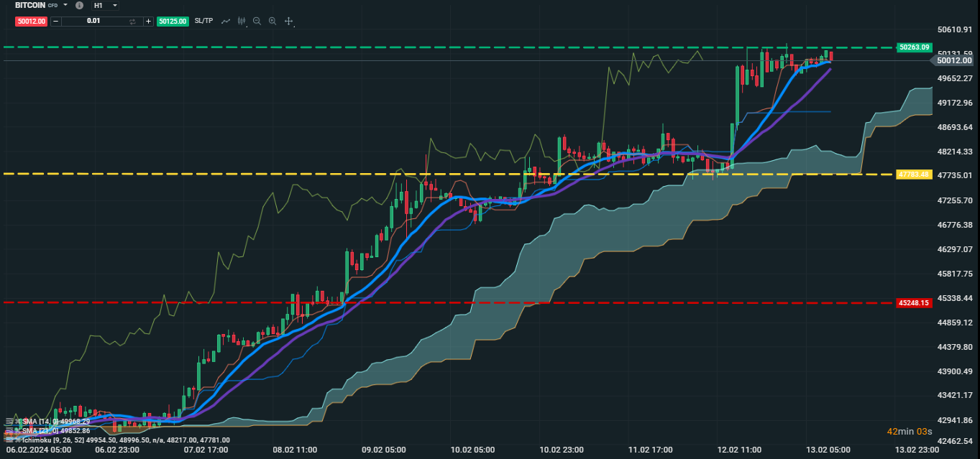
Task: Toggle volume units with the swap icon
Action: (132, 22)
